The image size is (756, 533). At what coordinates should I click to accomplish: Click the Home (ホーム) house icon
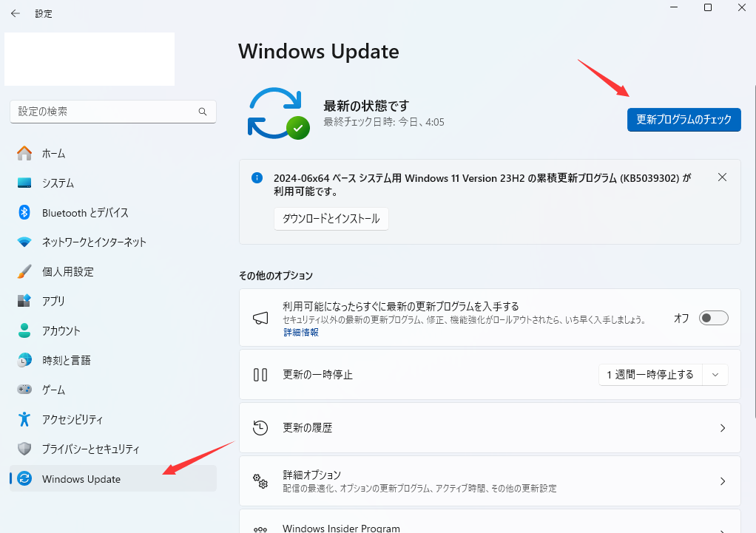24,153
